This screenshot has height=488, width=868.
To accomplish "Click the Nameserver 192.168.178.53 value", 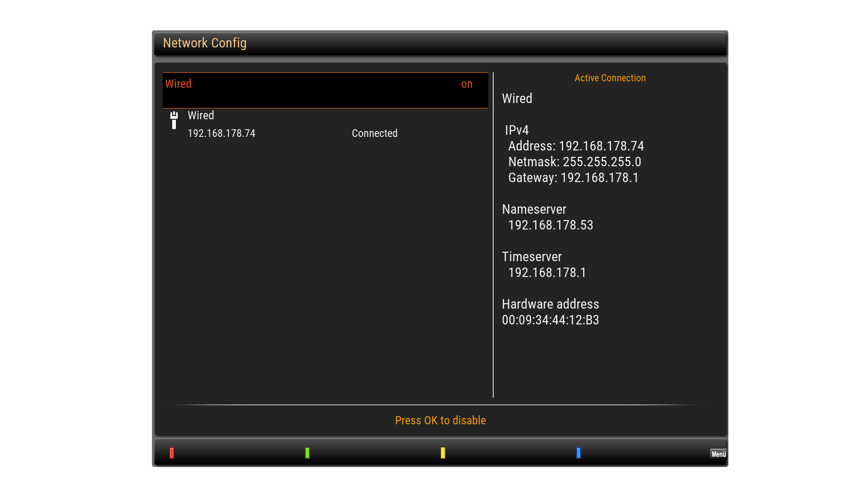I will coord(550,225).
